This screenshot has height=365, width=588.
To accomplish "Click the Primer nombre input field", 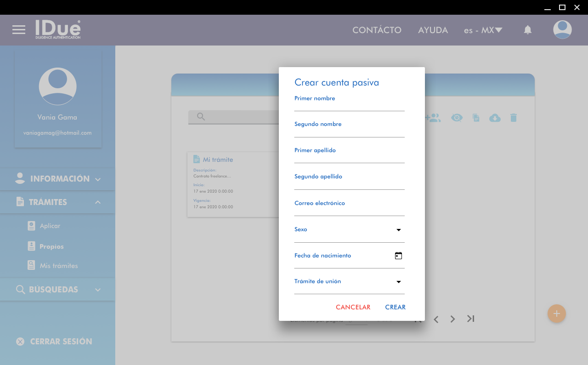I will [349, 105].
